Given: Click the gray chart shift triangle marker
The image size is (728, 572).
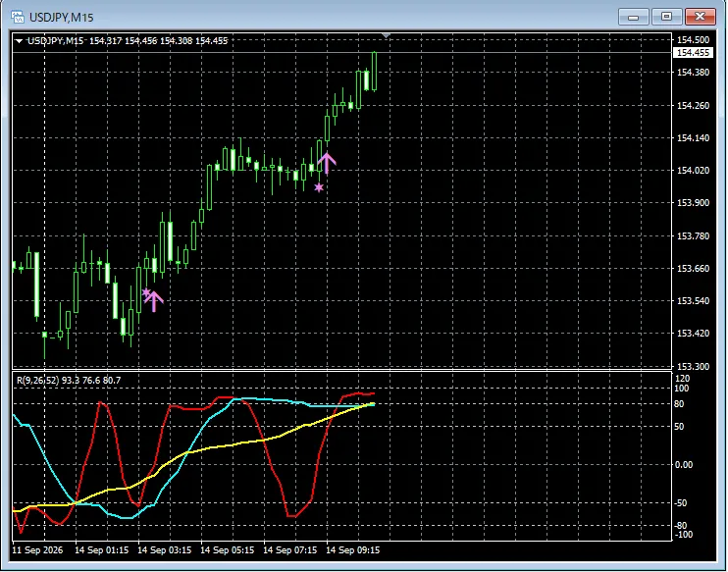Looking at the screenshot, I should coord(386,35).
